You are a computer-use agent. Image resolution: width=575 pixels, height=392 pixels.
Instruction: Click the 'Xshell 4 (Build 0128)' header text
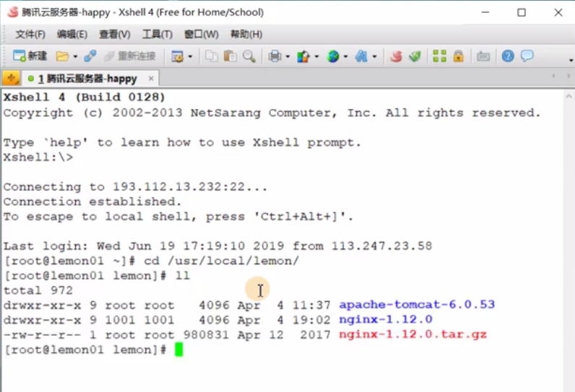pyautogui.click(x=85, y=97)
